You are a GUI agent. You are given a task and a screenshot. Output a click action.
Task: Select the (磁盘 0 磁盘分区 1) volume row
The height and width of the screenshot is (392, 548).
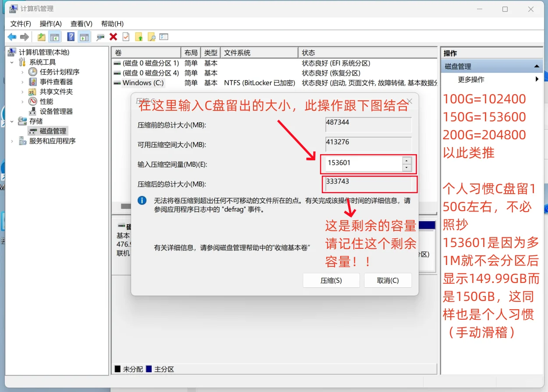point(151,63)
